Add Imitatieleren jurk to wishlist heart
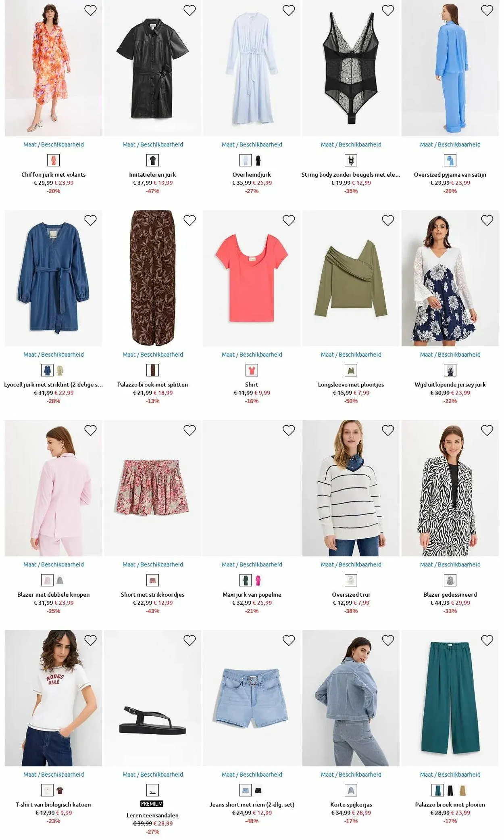This screenshot has height=840, width=504. pyautogui.click(x=190, y=10)
